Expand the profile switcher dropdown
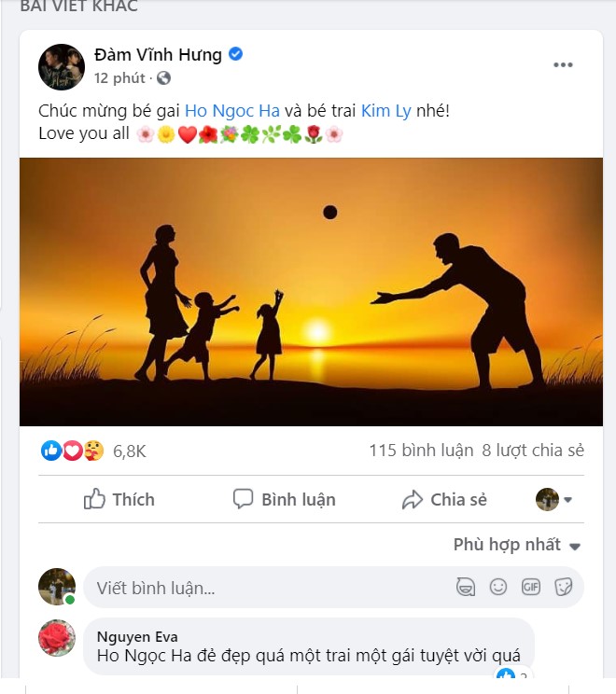This screenshot has width=616, height=694. pyautogui.click(x=554, y=500)
